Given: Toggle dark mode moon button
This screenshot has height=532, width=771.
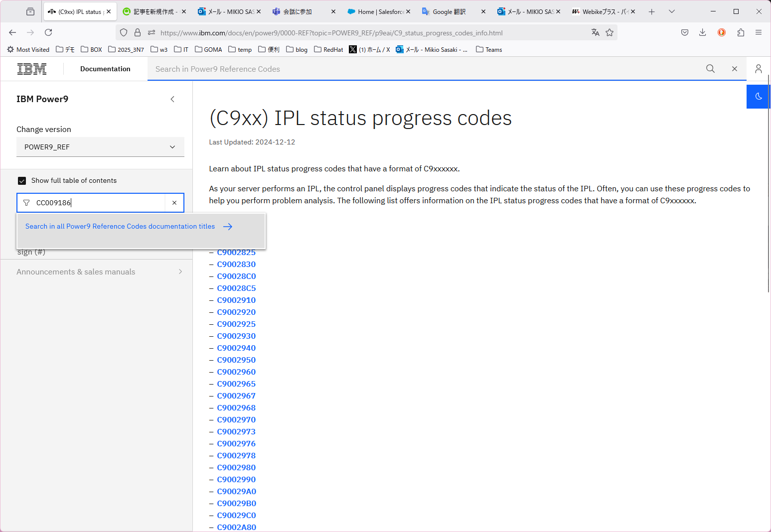Looking at the screenshot, I should pyautogui.click(x=758, y=97).
